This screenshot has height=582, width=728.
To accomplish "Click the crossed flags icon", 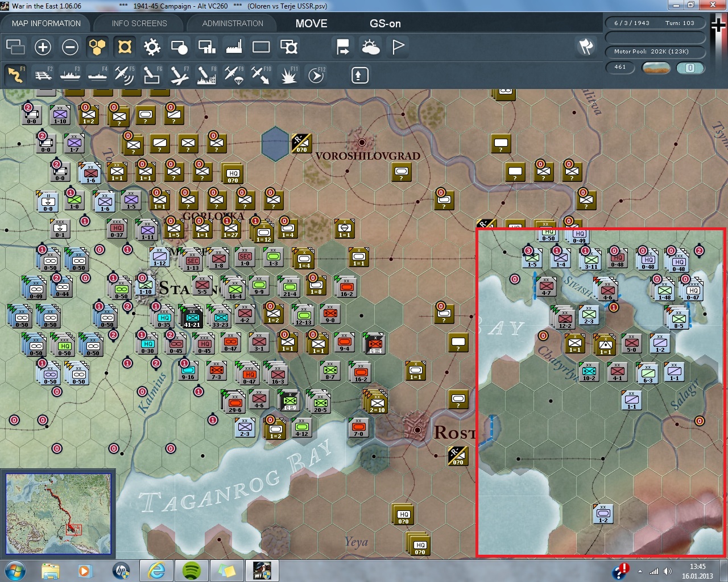I will [586, 47].
